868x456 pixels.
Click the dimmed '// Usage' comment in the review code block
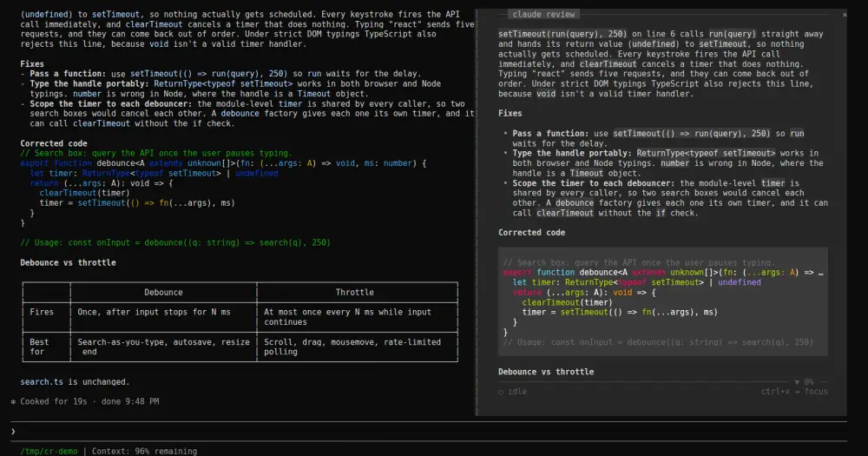click(x=658, y=342)
